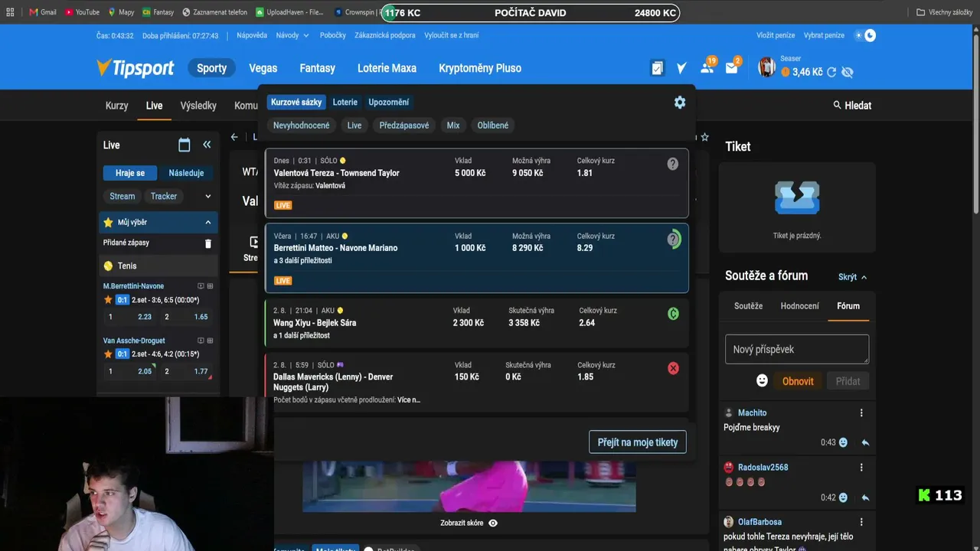Open the Výsledky navigation tab
The width and height of the screenshot is (980, 551).
click(x=198, y=106)
